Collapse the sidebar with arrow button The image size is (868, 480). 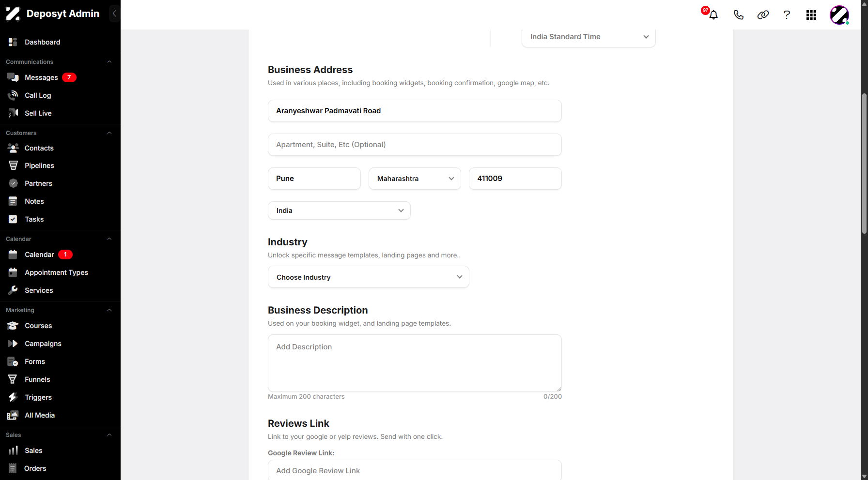click(x=114, y=14)
